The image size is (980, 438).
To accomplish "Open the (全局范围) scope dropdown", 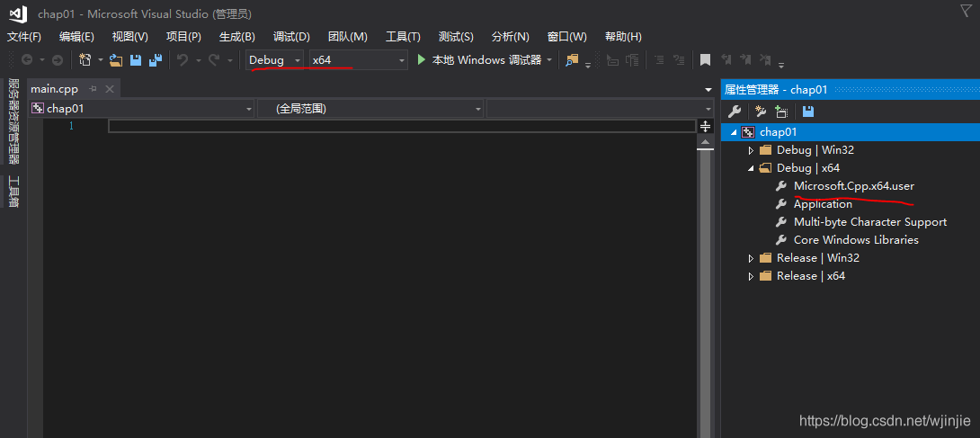I will (370, 109).
